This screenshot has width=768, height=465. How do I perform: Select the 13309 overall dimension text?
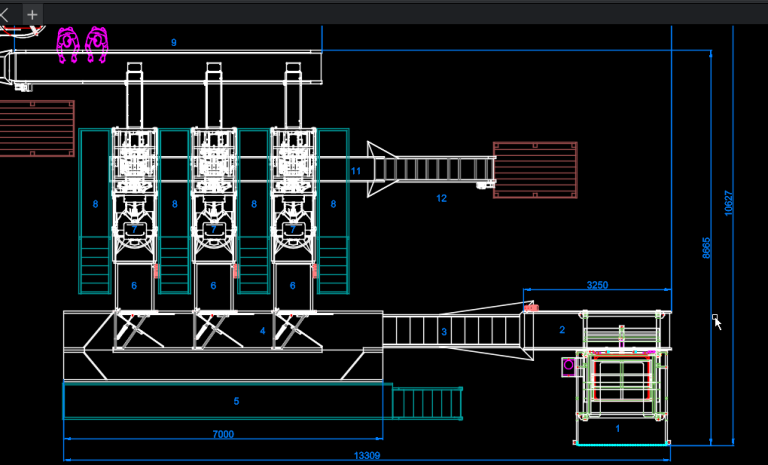point(365,457)
